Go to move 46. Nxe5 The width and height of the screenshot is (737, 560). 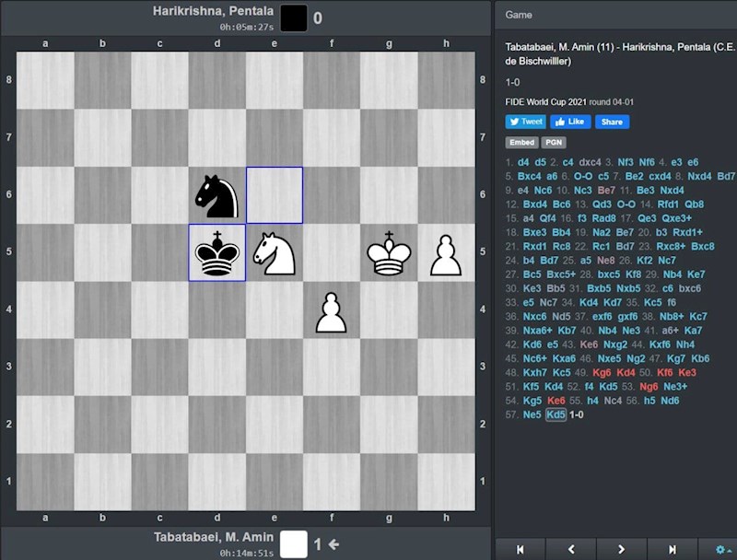click(x=609, y=358)
